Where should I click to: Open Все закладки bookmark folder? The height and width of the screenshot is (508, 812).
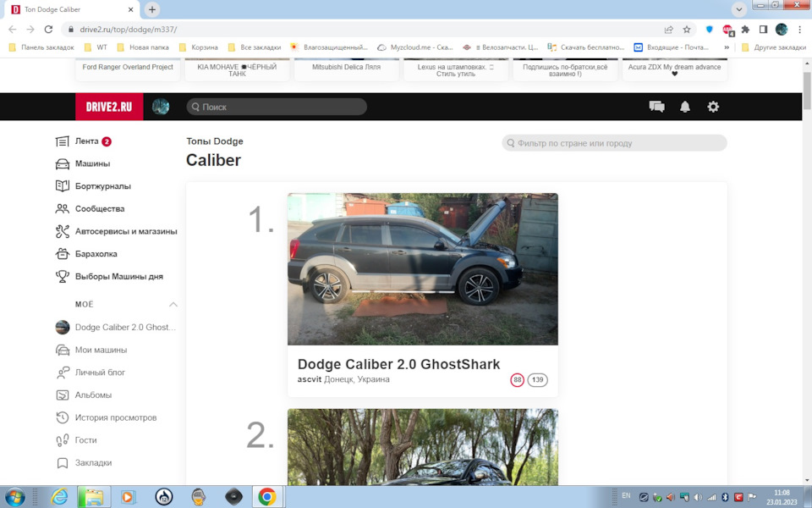(x=255, y=47)
